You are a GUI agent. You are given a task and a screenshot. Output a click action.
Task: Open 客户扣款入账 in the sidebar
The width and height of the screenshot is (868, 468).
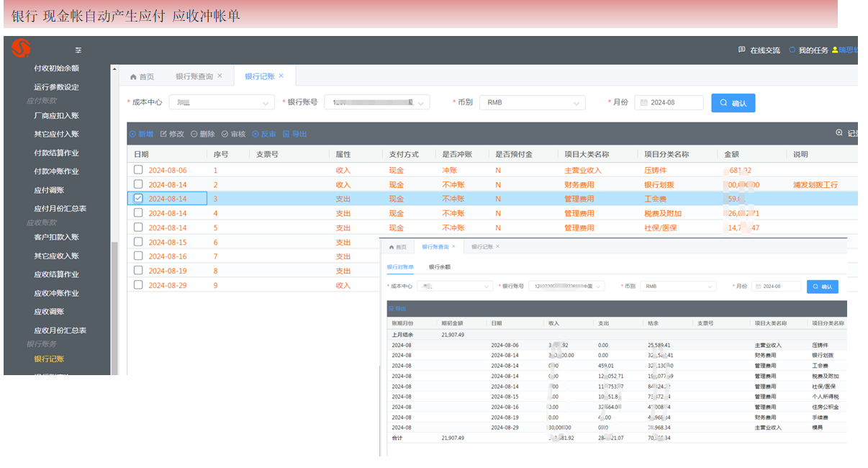point(56,237)
